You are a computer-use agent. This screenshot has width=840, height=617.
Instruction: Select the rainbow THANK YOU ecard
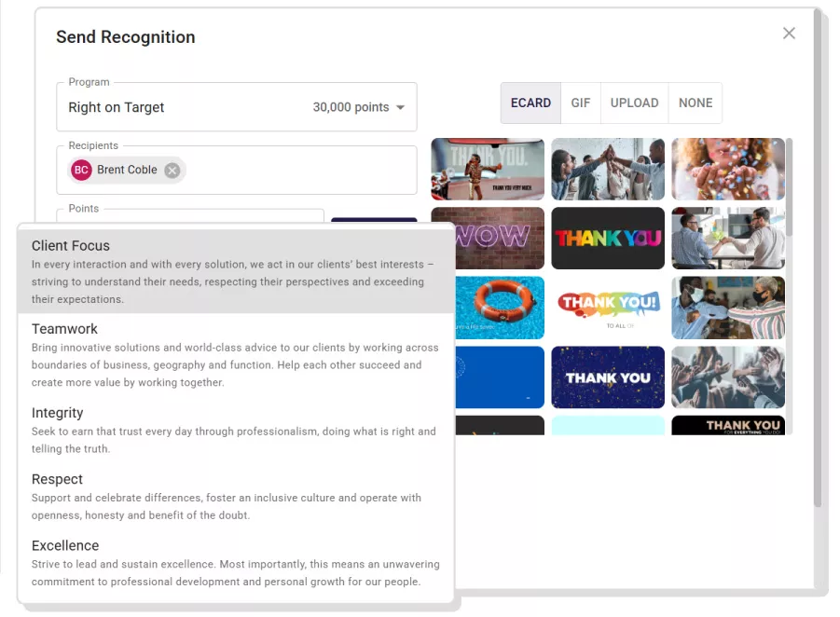[608, 238]
